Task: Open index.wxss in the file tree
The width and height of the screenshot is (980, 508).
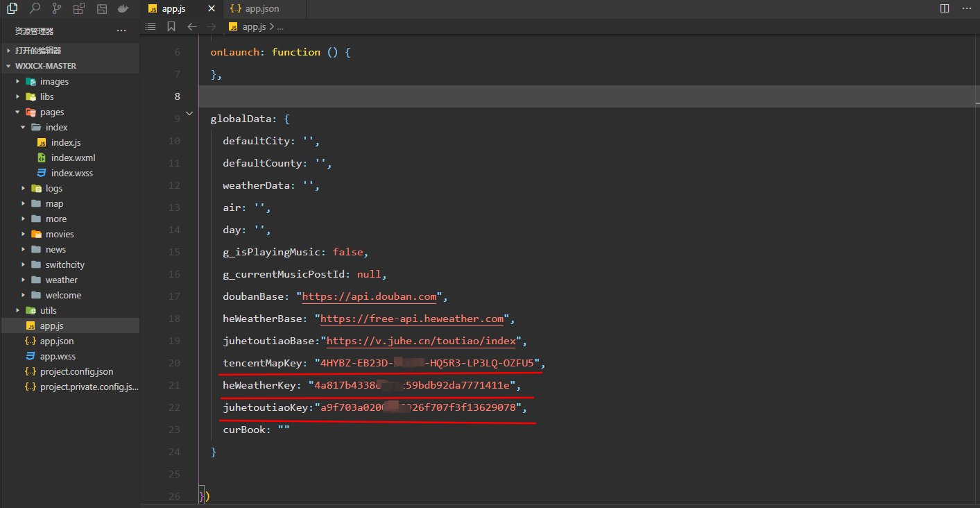Action: point(69,173)
